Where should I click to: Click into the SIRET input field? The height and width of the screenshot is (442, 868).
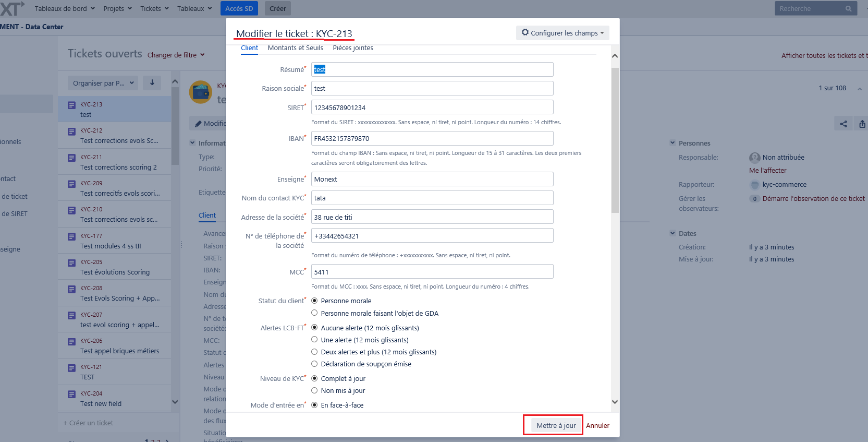[432, 107]
